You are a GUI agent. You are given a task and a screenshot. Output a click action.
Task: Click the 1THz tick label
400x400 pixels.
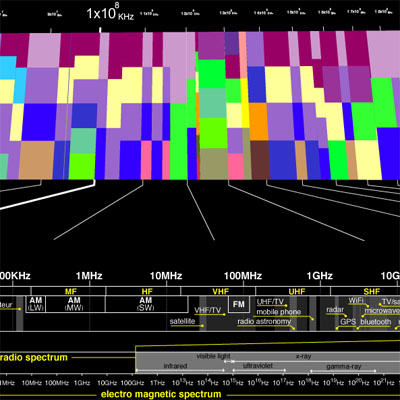[158, 383]
